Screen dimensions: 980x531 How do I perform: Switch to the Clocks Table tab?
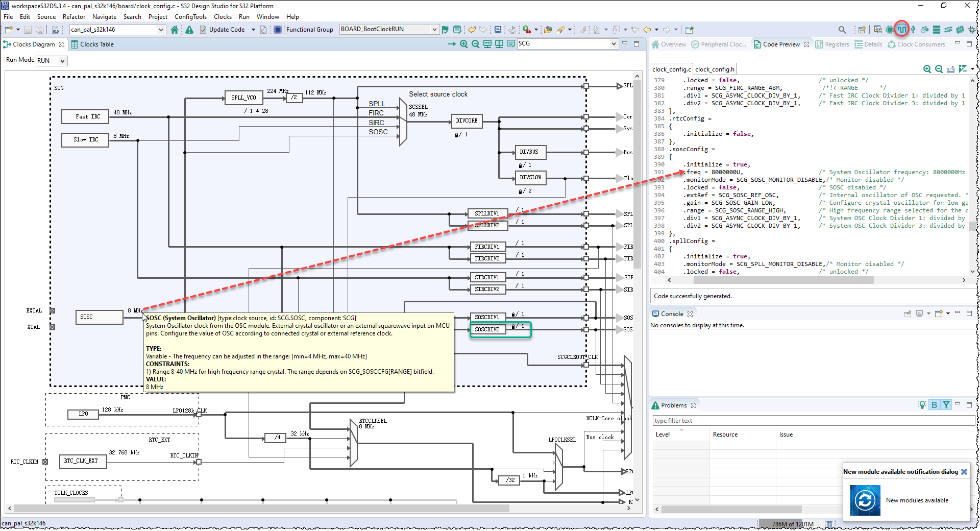coord(96,44)
